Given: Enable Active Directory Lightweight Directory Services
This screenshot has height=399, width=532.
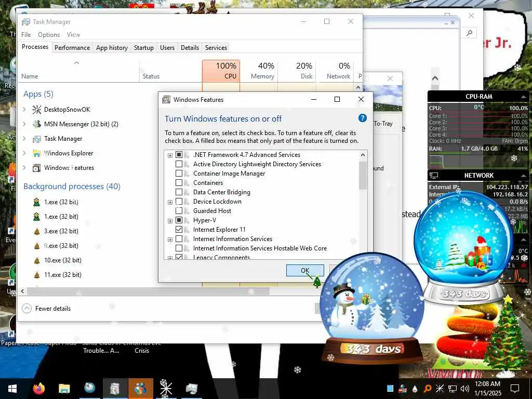Looking at the screenshot, I should 179,164.
